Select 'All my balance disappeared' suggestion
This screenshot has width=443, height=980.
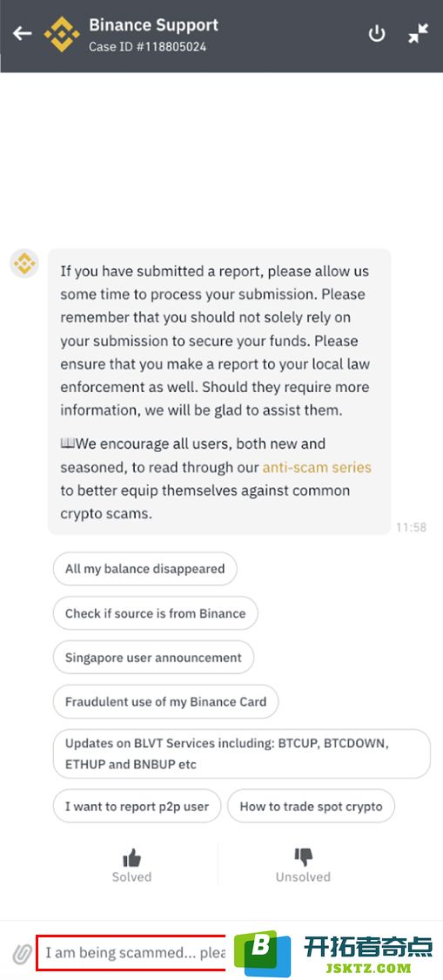point(145,569)
